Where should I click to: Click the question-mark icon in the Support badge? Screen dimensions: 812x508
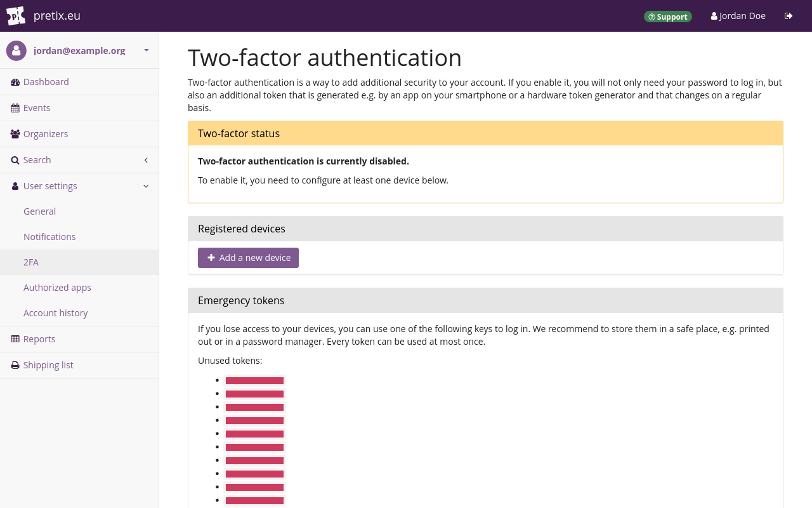pyautogui.click(x=651, y=17)
